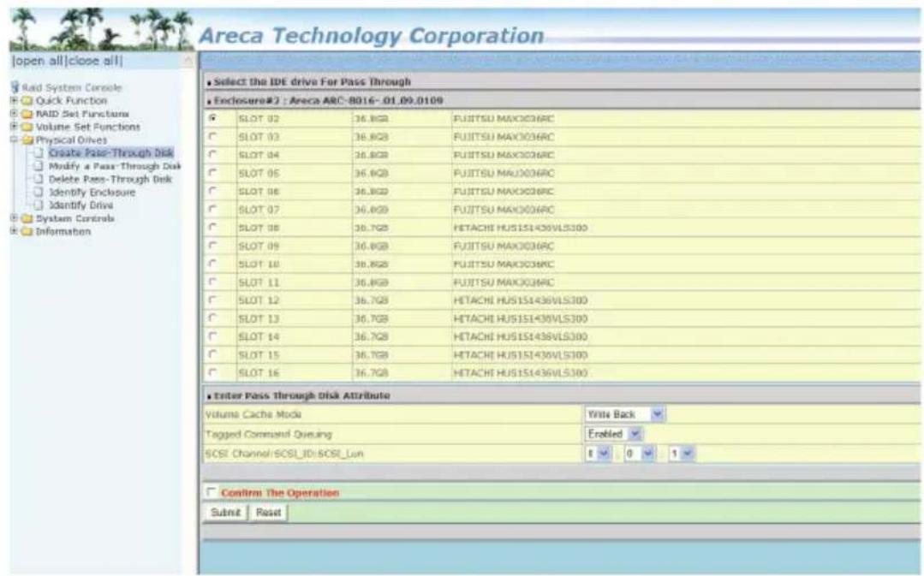
Task: Open the Tagged Command Queuing dropdown
Action: pyautogui.click(x=613, y=434)
